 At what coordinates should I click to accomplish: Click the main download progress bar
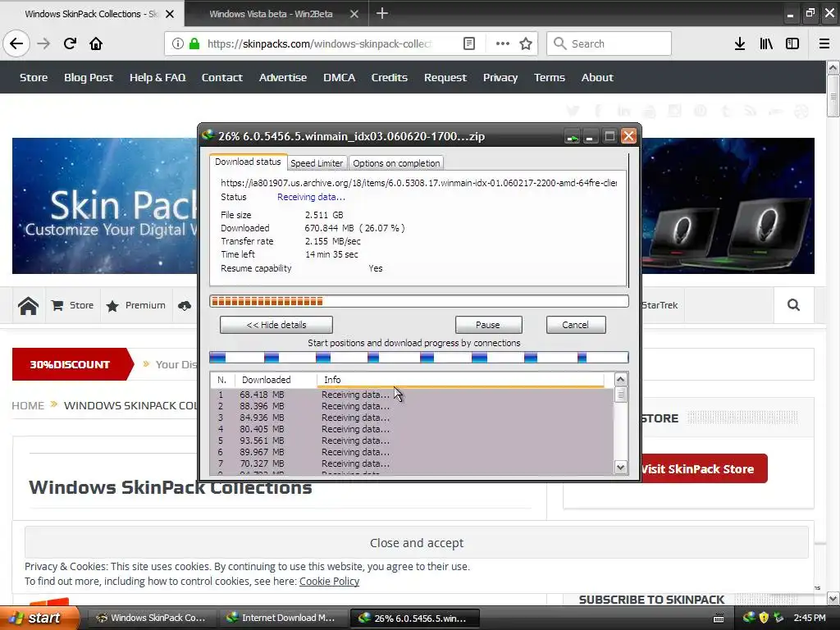419,301
